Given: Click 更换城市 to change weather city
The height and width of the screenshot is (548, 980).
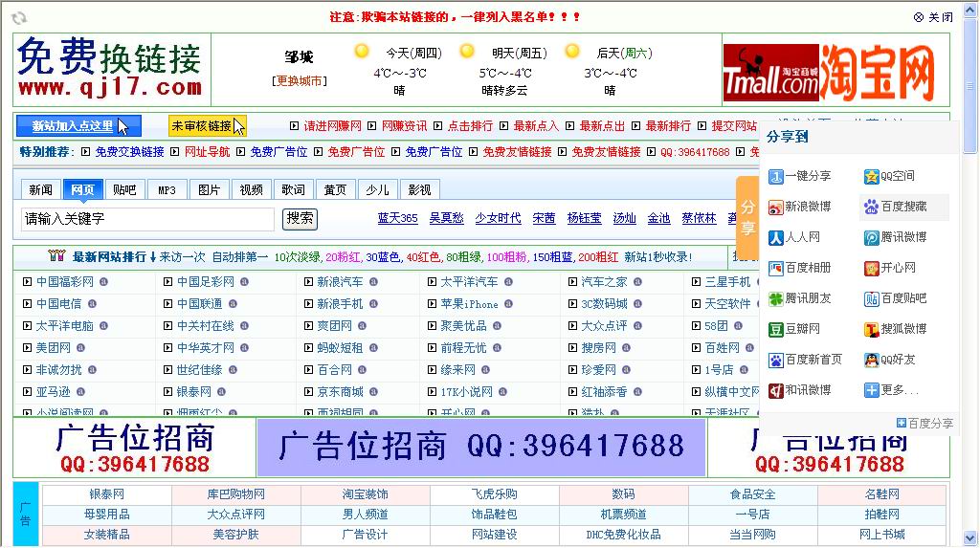Looking at the screenshot, I should 300,81.
